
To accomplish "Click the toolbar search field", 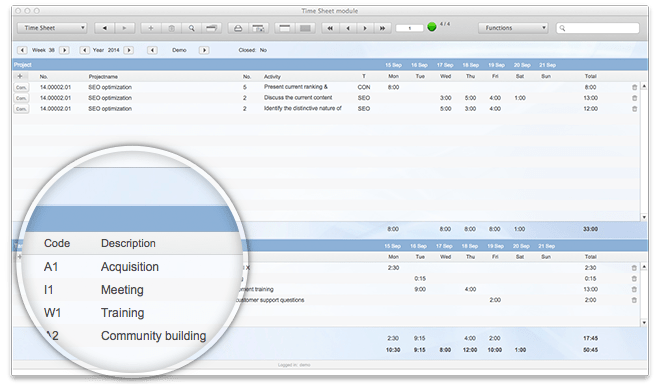I will [598, 28].
